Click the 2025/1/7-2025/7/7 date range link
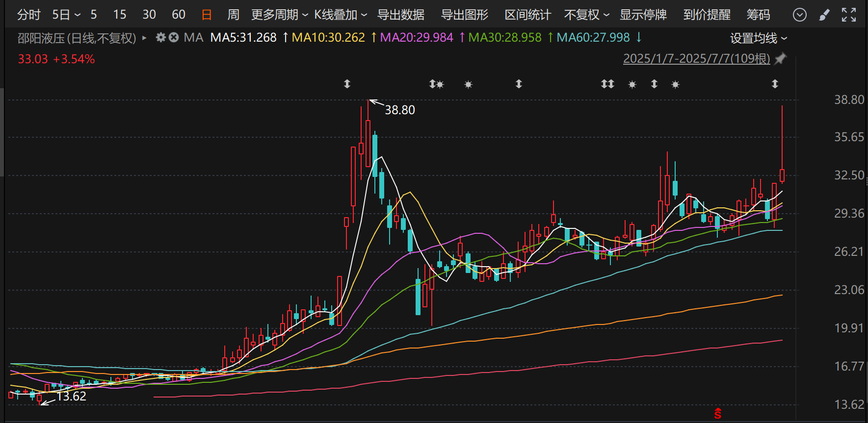 [x=696, y=59]
